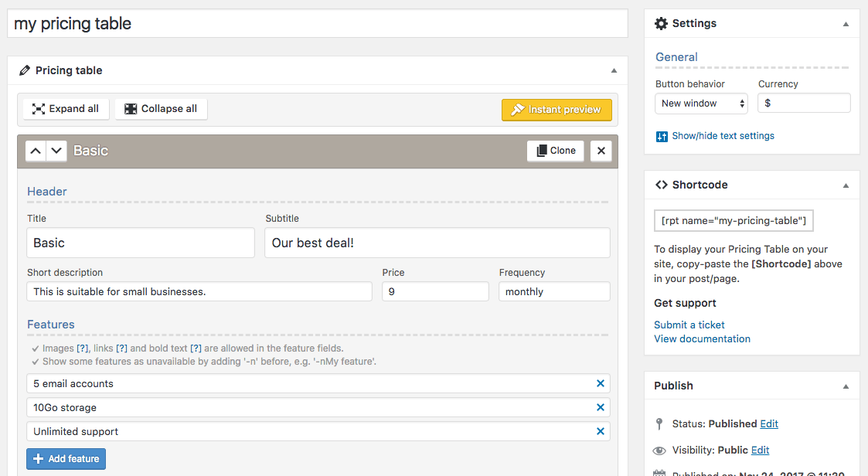
Task: Open the View documentation link
Action: [x=702, y=338]
